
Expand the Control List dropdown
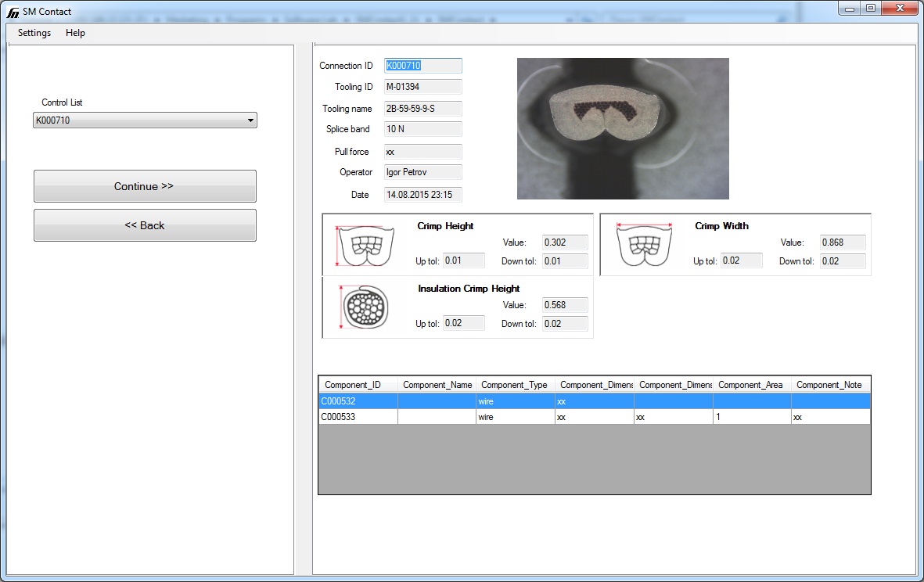coord(250,120)
